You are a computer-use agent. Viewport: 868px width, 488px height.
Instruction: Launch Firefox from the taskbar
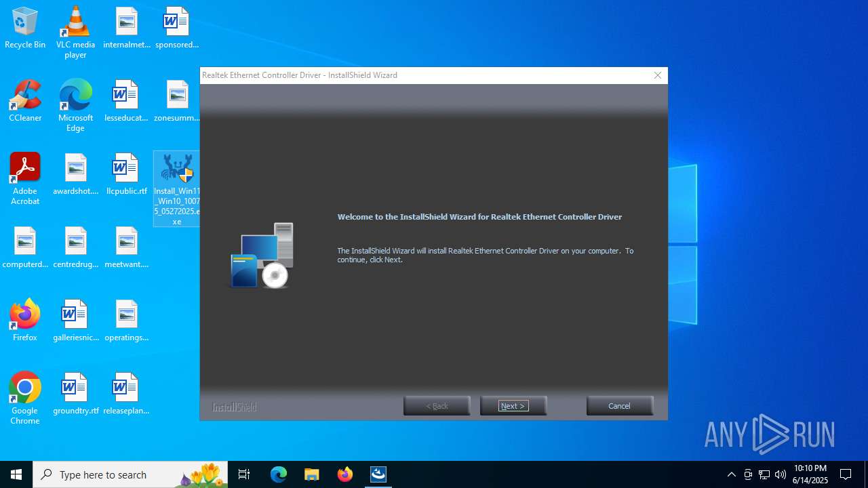tap(344, 474)
